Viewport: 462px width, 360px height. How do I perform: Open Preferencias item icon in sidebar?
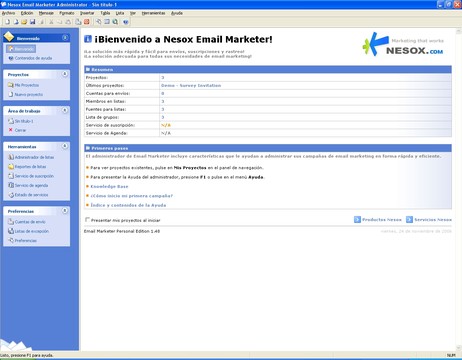point(11,240)
